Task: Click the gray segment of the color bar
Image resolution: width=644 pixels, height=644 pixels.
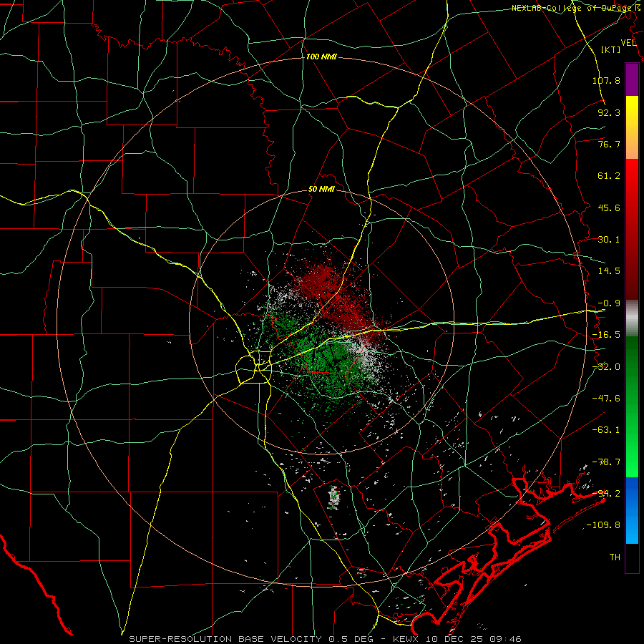Action: click(632, 318)
